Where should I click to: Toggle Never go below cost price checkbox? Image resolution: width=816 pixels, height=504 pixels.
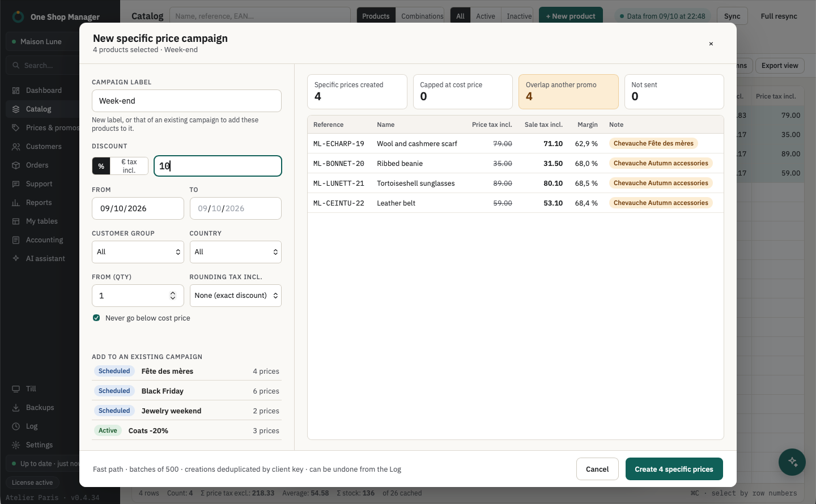(96, 318)
